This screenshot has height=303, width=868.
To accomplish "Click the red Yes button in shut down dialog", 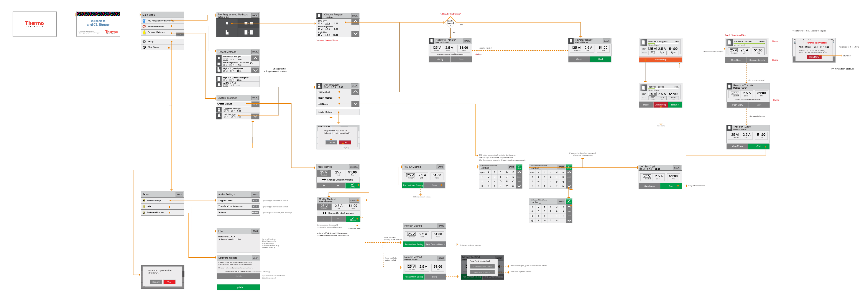I will pyautogui.click(x=169, y=282).
